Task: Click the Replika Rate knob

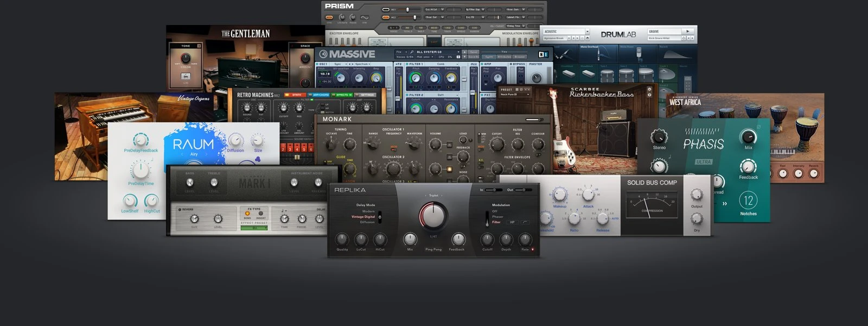Action: pos(525,239)
